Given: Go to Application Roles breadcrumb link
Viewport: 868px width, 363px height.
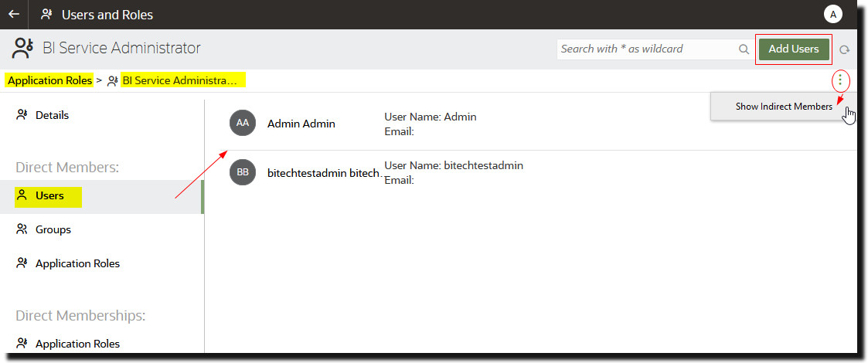Looking at the screenshot, I should [x=49, y=81].
